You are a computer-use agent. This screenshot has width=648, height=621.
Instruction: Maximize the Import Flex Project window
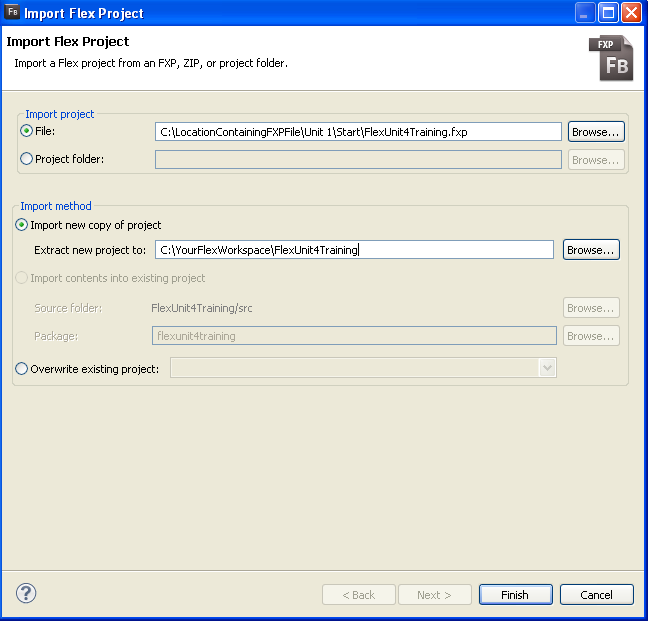pyautogui.click(x=609, y=13)
